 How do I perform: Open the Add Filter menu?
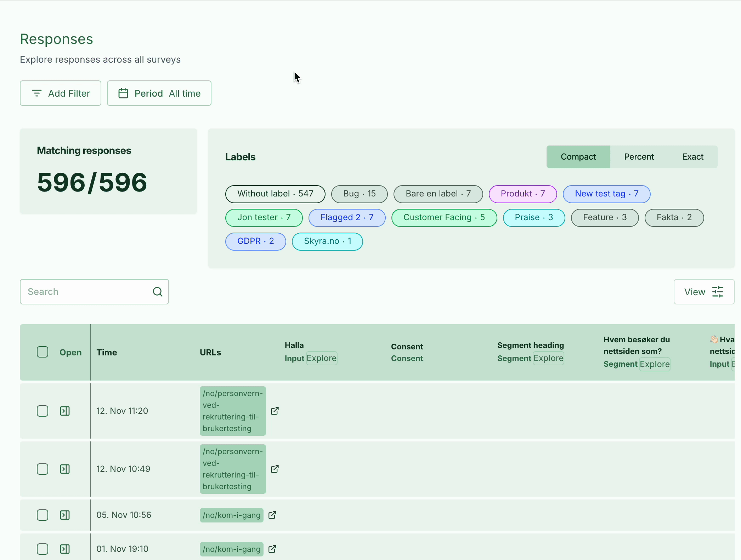click(61, 93)
